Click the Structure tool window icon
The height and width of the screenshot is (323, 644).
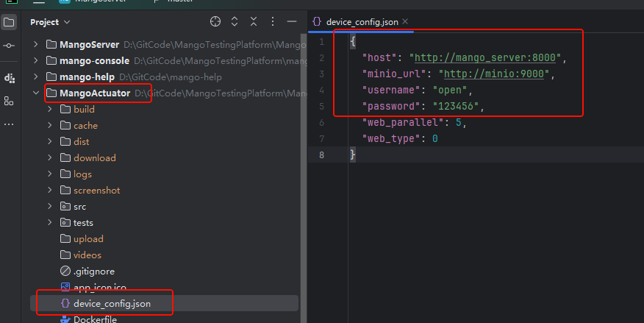(9, 101)
